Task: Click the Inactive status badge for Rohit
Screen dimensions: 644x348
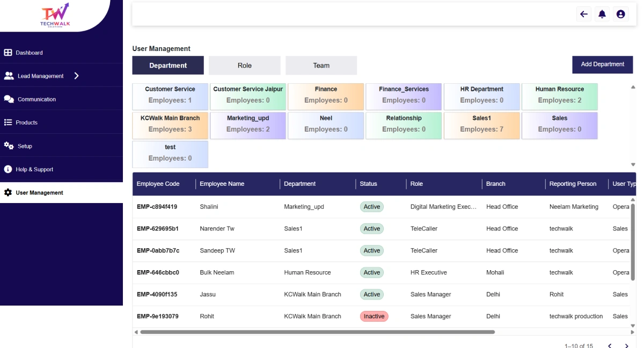Action: click(374, 316)
